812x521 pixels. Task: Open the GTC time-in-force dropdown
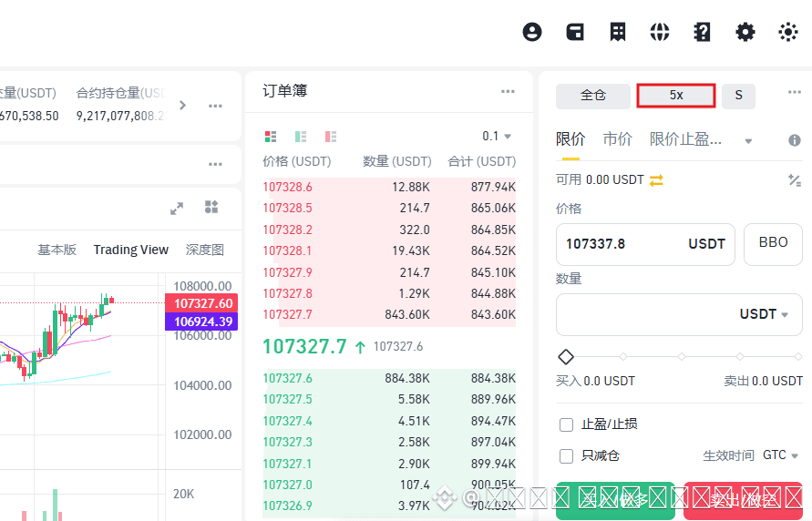(x=780, y=455)
